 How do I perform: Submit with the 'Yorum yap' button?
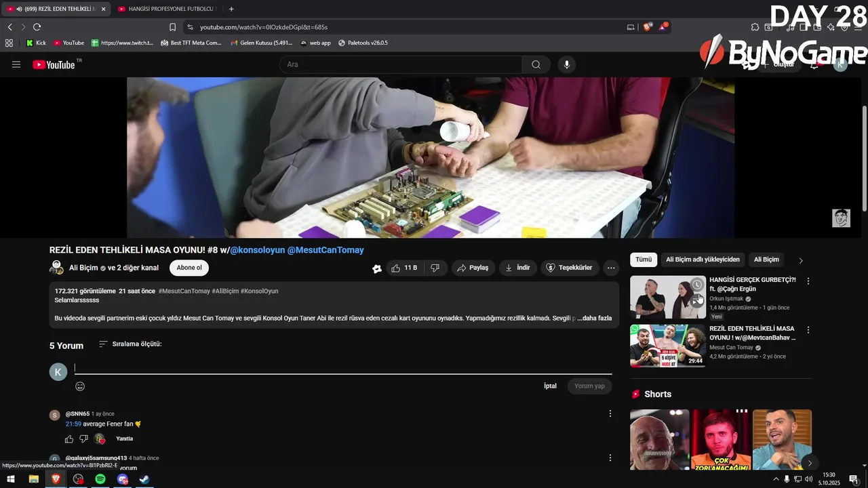[x=589, y=386]
